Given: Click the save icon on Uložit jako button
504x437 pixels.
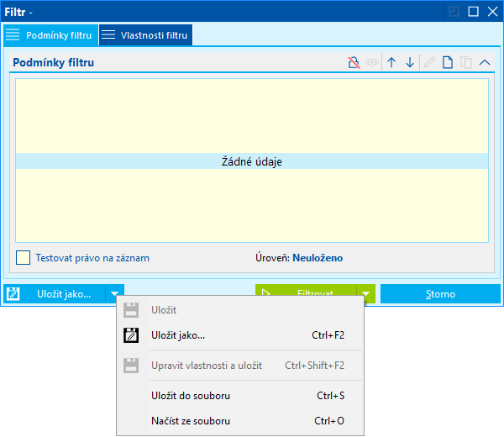Looking at the screenshot, I should 13,294.
